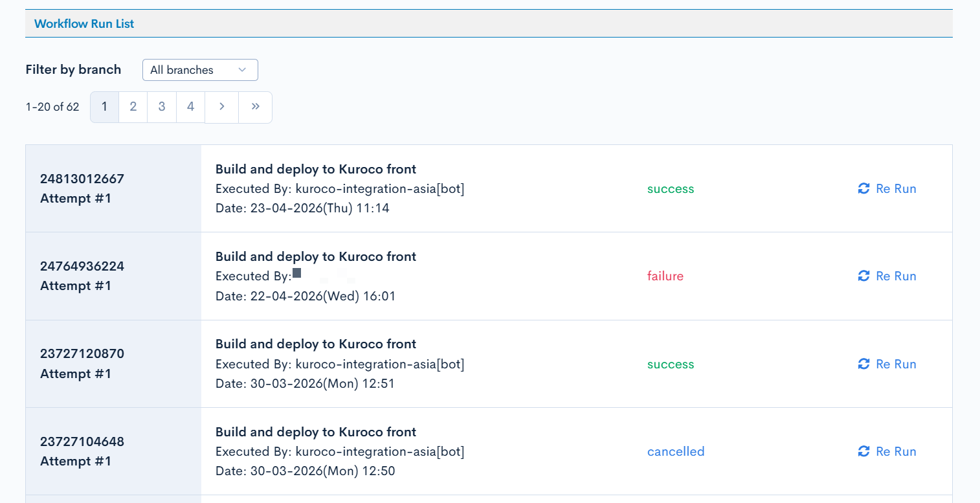Select run ID 23727120870
Screen dimensions: 980x503
pos(82,353)
